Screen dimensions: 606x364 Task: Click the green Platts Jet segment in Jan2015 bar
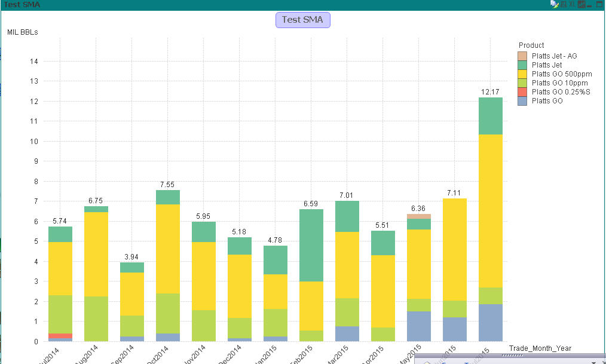pyautogui.click(x=276, y=260)
